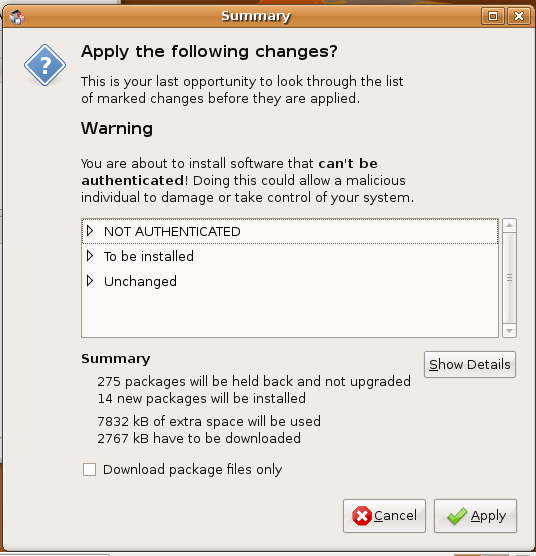Click the Show Details button

tap(470, 365)
